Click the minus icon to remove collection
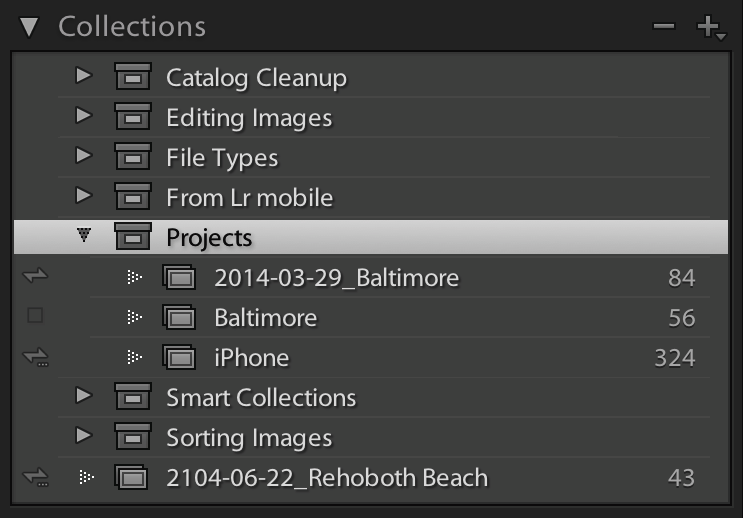 664,27
